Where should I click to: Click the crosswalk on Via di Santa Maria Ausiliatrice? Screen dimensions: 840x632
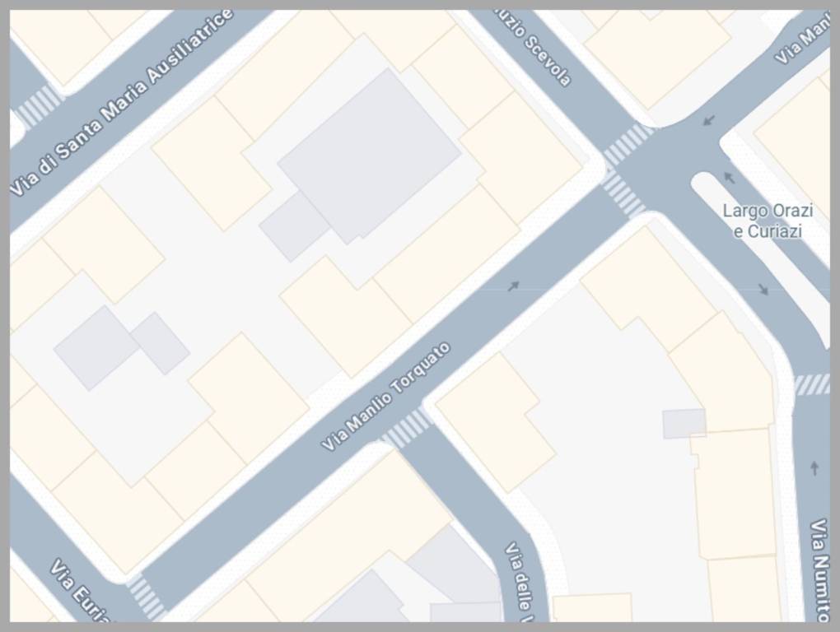click(39, 106)
